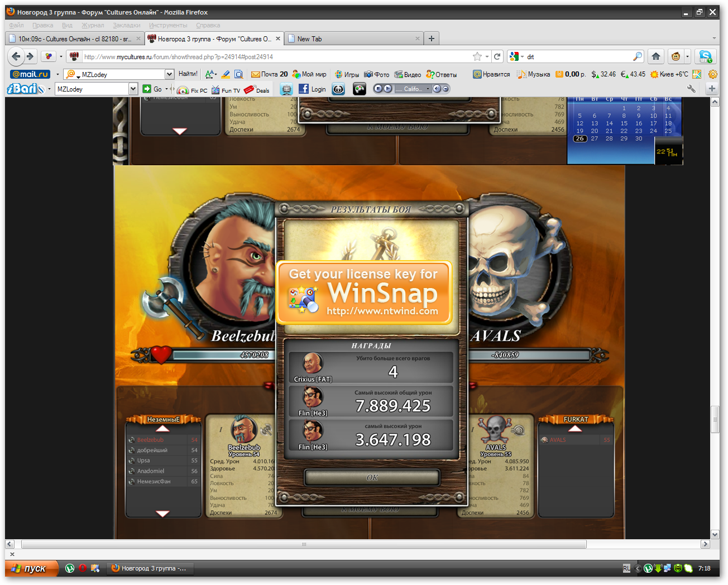Click the text highlighter toolbar icon
The width and height of the screenshot is (728, 585).
pyautogui.click(x=226, y=74)
